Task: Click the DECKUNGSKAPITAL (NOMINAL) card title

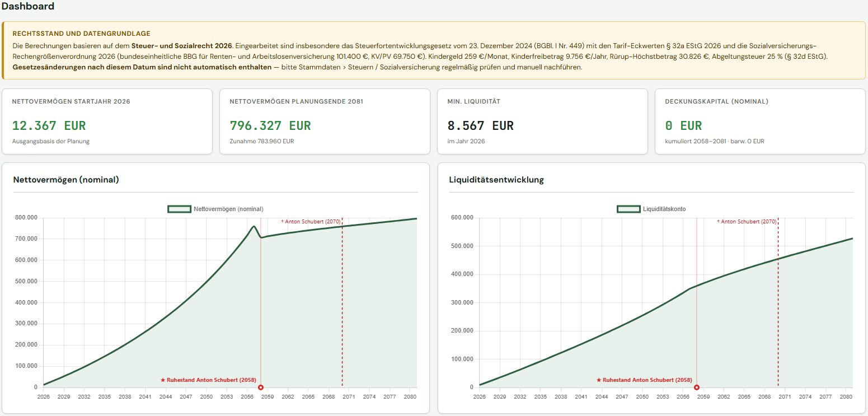Action: [x=717, y=101]
